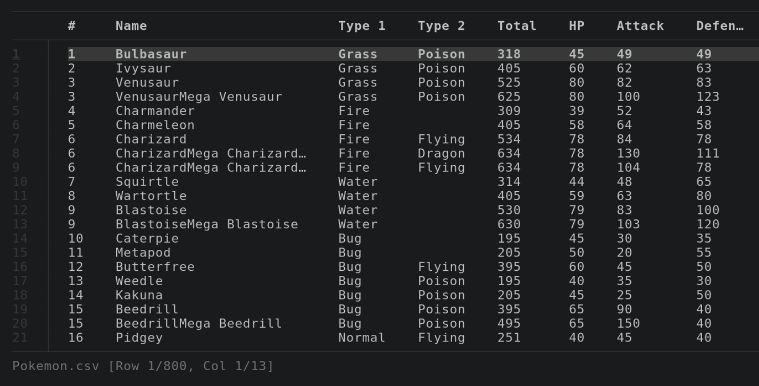
Task: Click Charizard's Total value 534
Action: click(x=509, y=139)
